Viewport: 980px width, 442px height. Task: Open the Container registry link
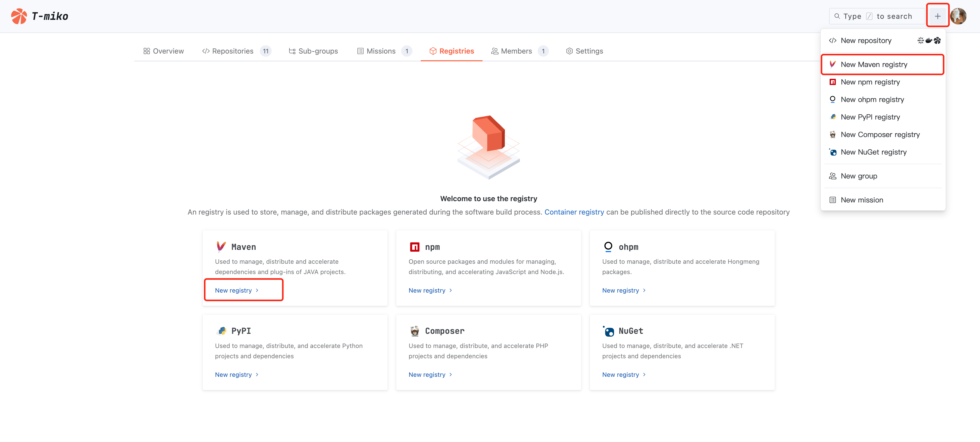tap(574, 212)
